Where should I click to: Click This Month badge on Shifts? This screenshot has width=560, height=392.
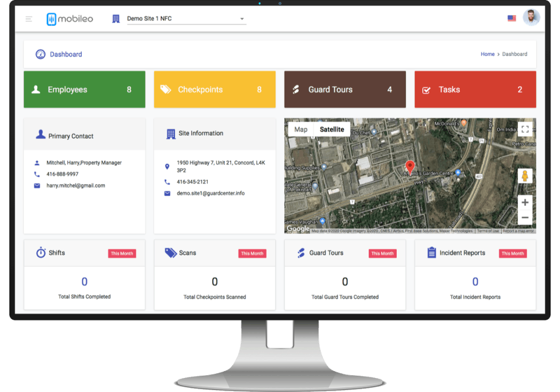pos(122,254)
